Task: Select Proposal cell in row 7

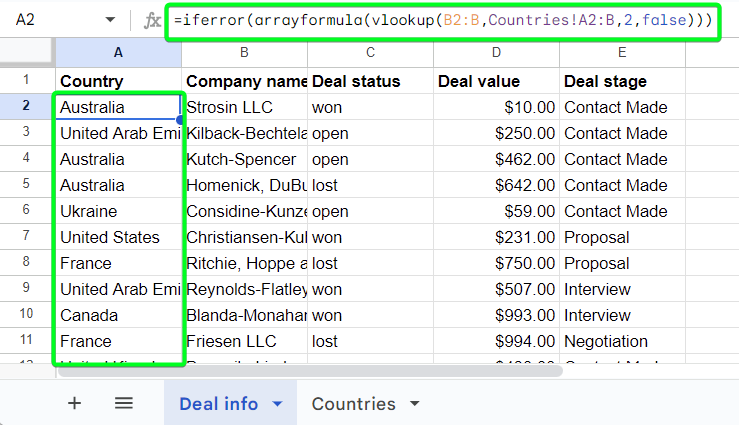Action: [x=622, y=237]
